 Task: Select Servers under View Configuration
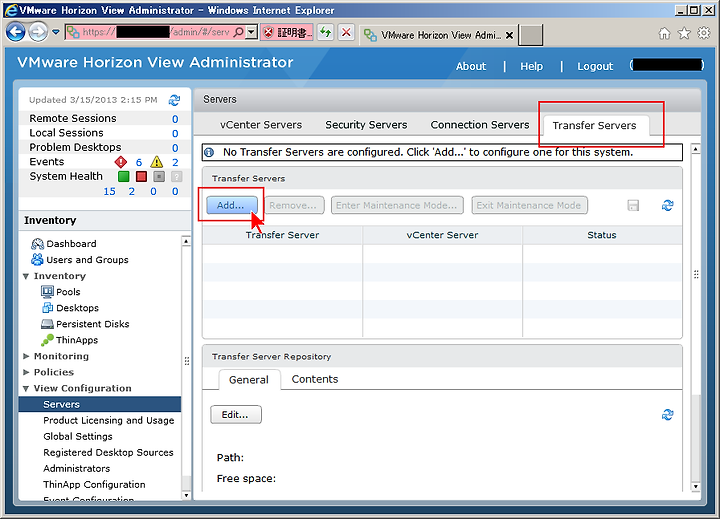(100, 404)
